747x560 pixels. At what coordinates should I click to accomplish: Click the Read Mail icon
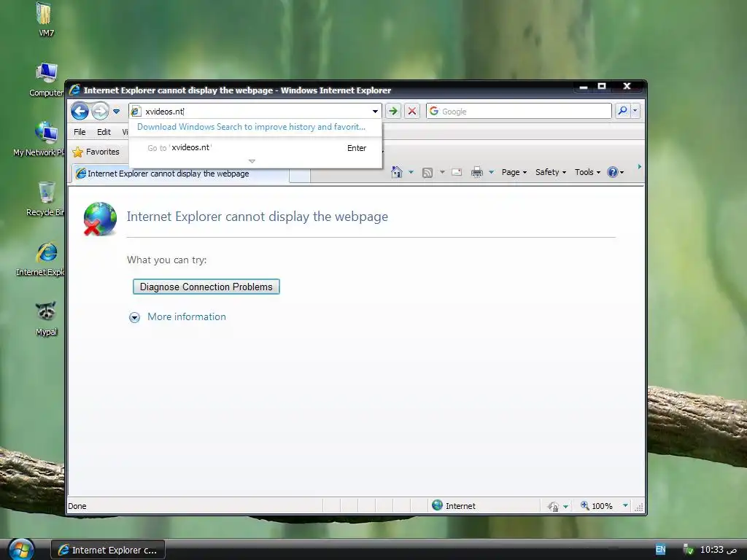(457, 172)
